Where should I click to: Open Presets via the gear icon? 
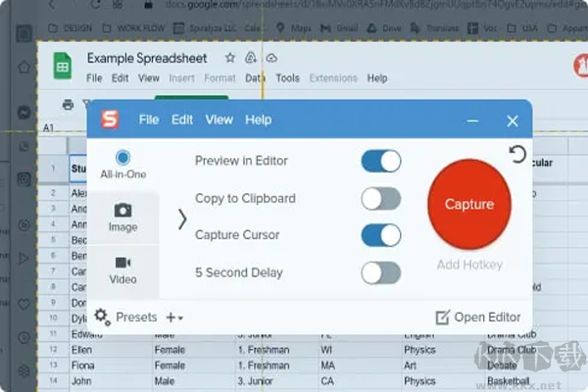point(102,317)
